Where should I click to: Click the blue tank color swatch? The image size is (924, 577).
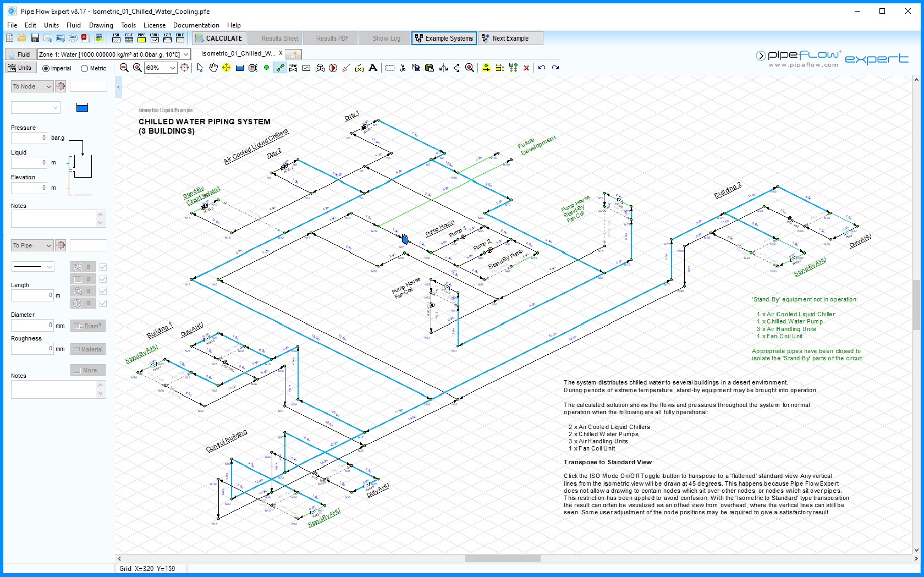click(82, 108)
